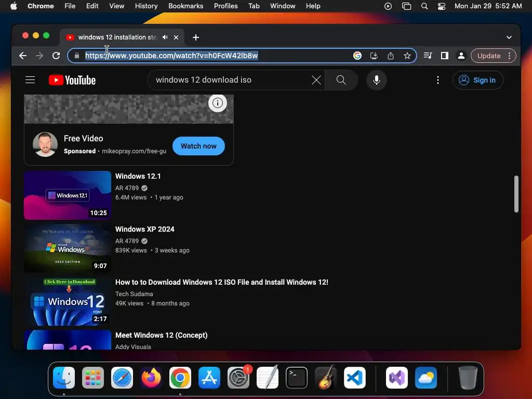Screen dimensions: 532x399
Task: Open the Profiles menu
Action: tap(225, 6)
